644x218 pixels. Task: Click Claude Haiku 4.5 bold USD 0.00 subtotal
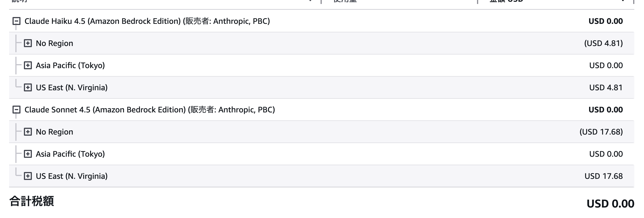(606, 21)
